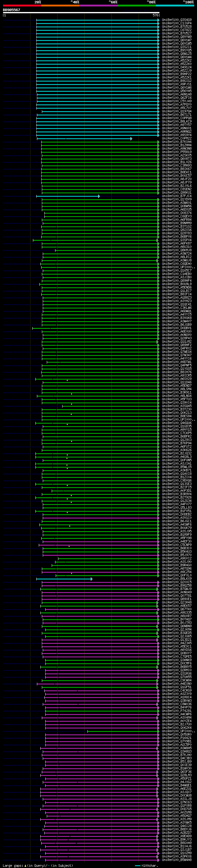Click the shortened cyan bar of UniRef100_C0PM22
This screenshot has height=868, width=197.
click(84, 139)
